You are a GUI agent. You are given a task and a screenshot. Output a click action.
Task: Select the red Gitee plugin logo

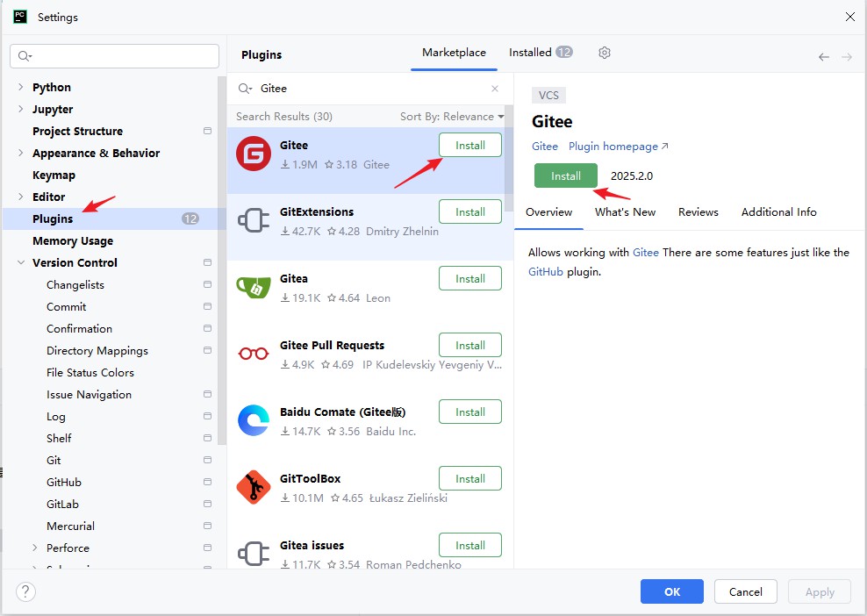pyautogui.click(x=254, y=154)
